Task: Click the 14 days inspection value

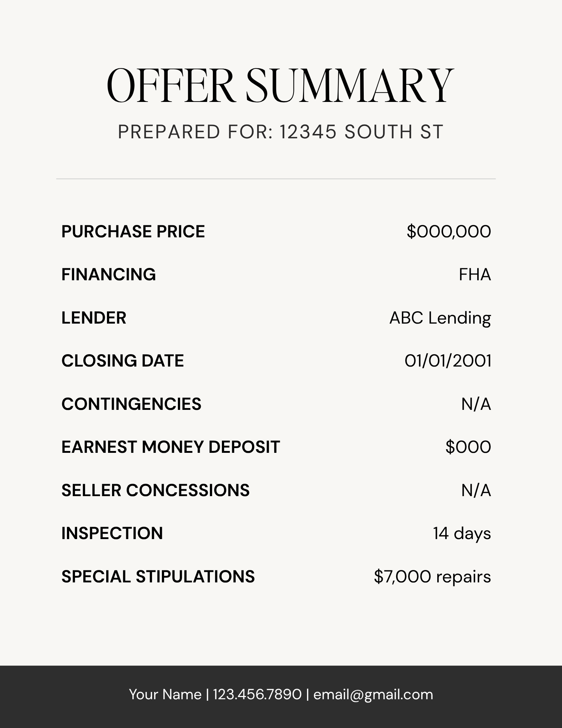Action: pyautogui.click(x=462, y=533)
